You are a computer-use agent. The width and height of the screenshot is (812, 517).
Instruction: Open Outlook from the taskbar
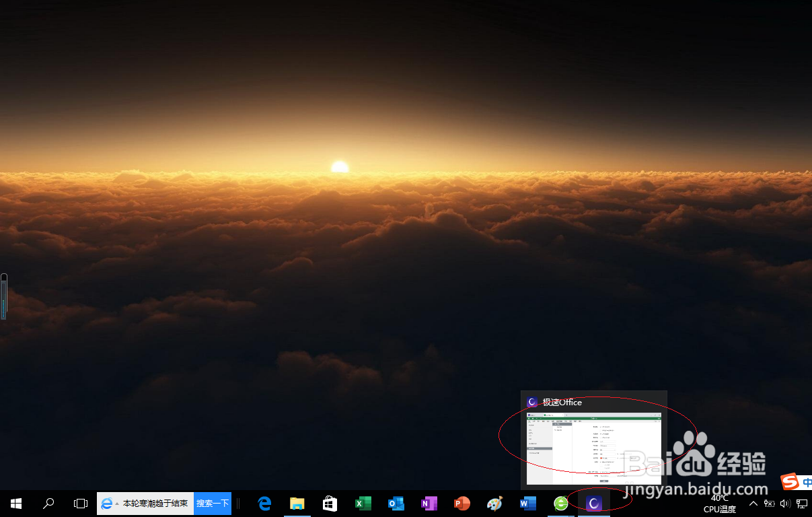point(396,504)
